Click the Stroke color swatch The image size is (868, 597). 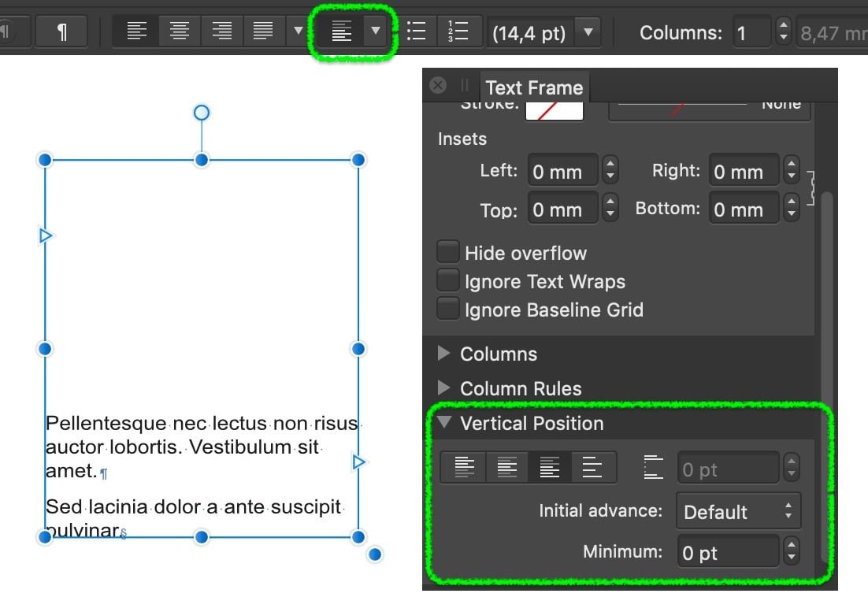[554, 109]
